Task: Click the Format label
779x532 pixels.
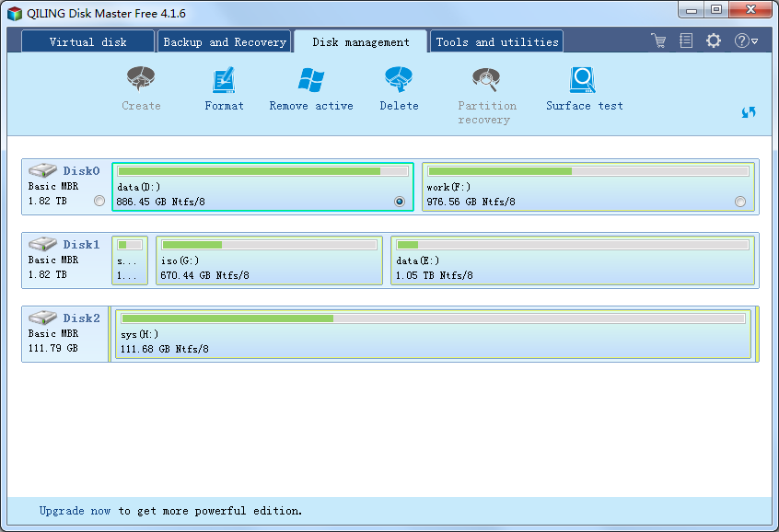Action: coord(224,105)
